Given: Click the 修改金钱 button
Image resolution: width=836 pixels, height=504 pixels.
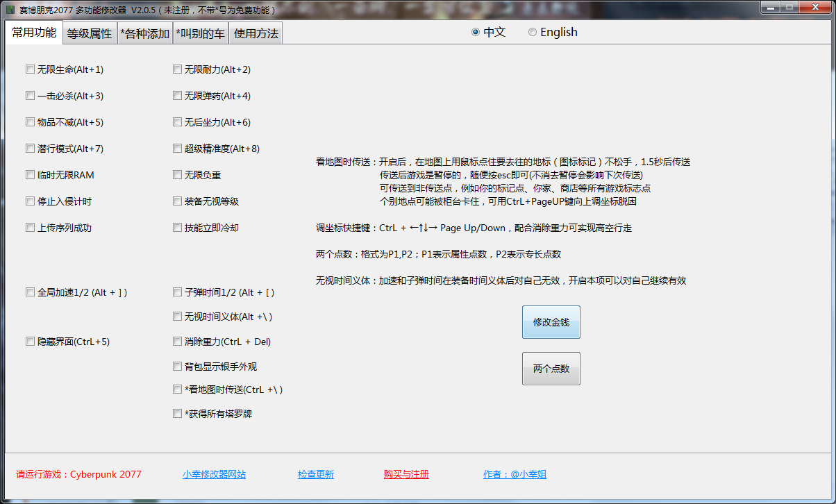Looking at the screenshot, I should click(x=551, y=321).
